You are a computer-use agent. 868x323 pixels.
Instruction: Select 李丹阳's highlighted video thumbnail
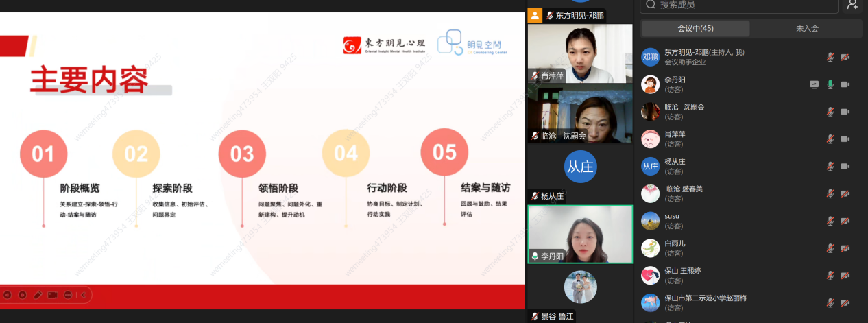[x=580, y=234]
